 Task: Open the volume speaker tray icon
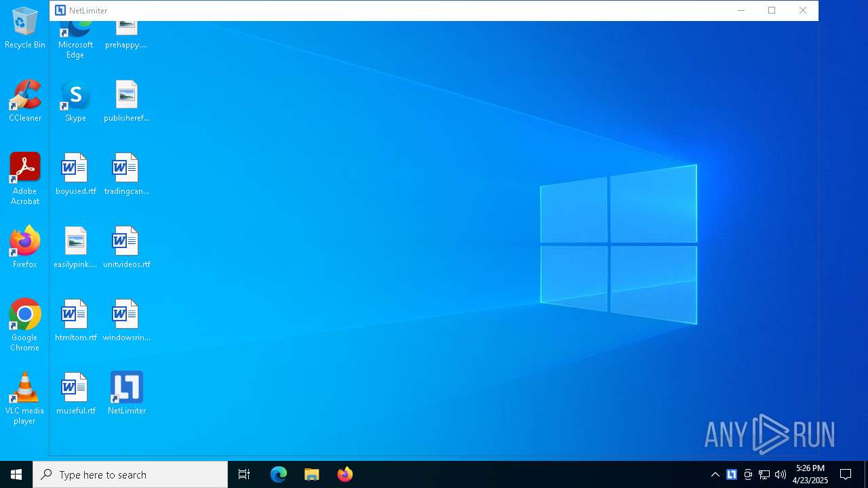tap(781, 474)
